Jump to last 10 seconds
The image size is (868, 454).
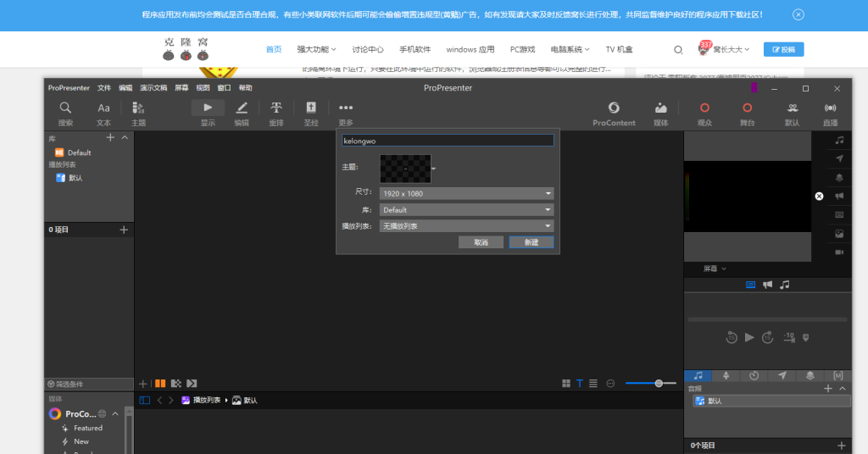pyautogui.click(x=789, y=337)
